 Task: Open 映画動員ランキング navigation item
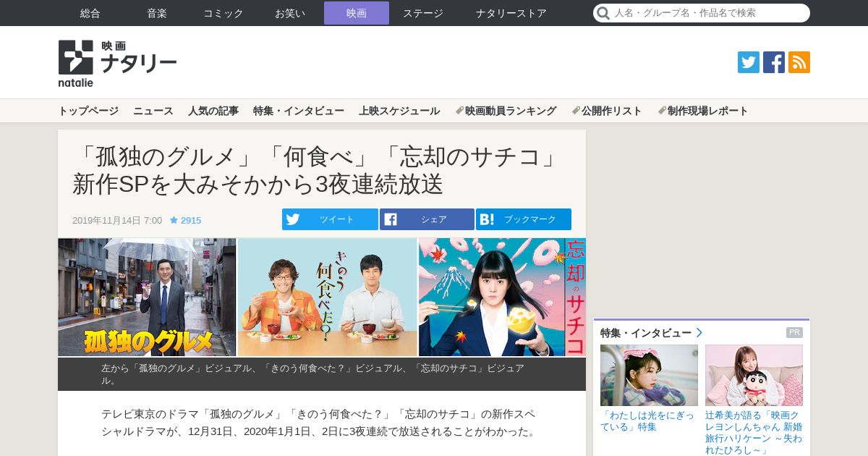click(x=506, y=111)
